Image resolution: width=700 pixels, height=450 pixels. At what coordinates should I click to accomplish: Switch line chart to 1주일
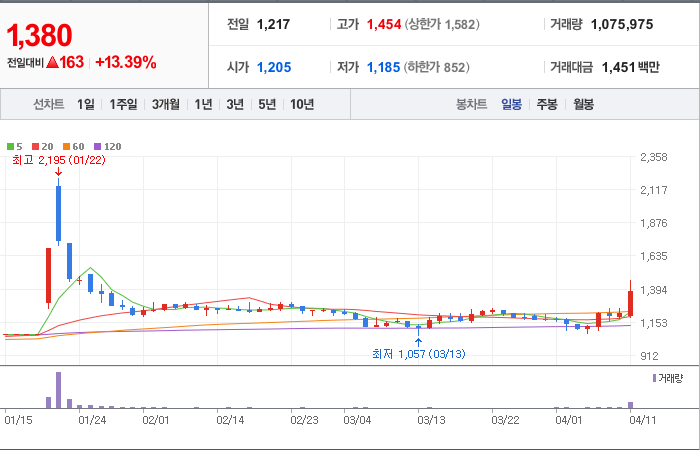click(123, 104)
